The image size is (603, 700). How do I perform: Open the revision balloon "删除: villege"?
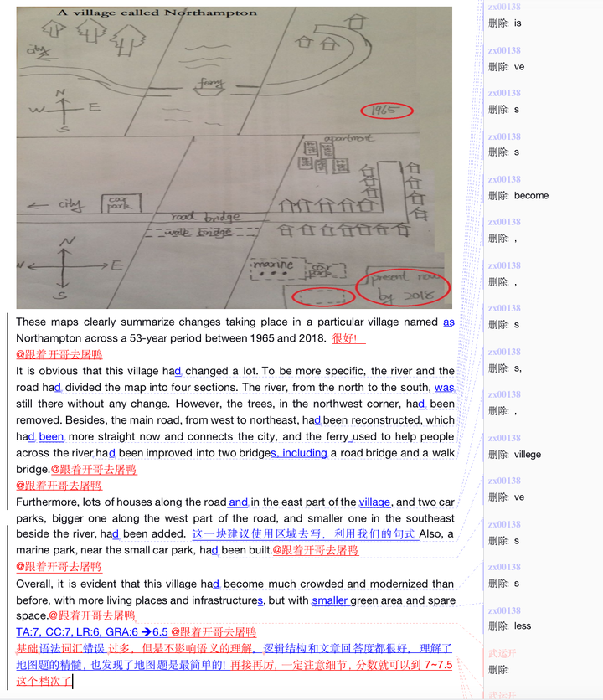click(x=514, y=455)
